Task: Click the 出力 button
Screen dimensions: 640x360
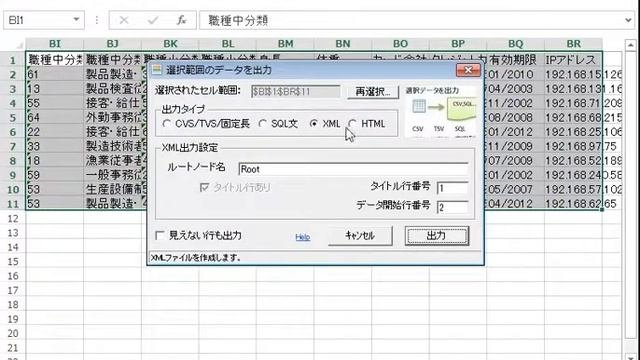Action: [437, 236]
